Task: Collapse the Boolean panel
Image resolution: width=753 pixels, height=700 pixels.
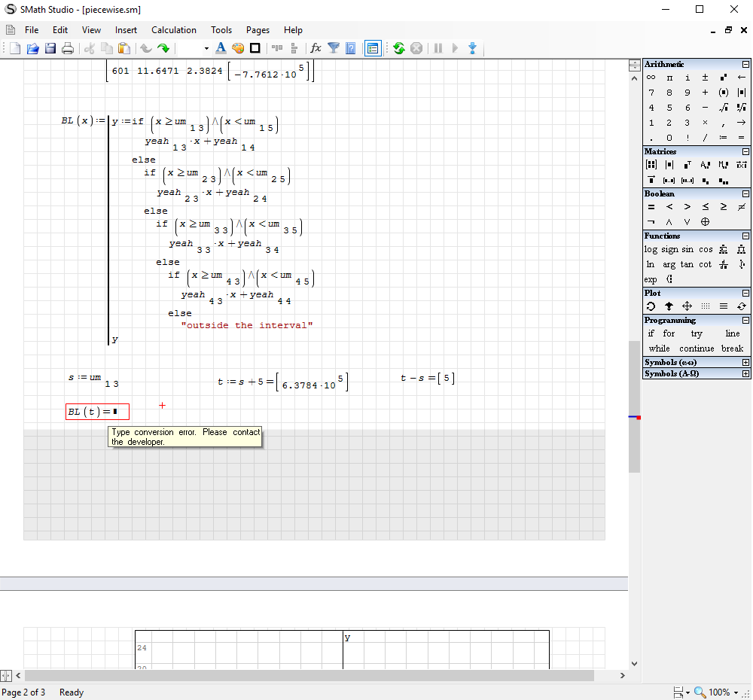Action: click(x=745, y=193)
